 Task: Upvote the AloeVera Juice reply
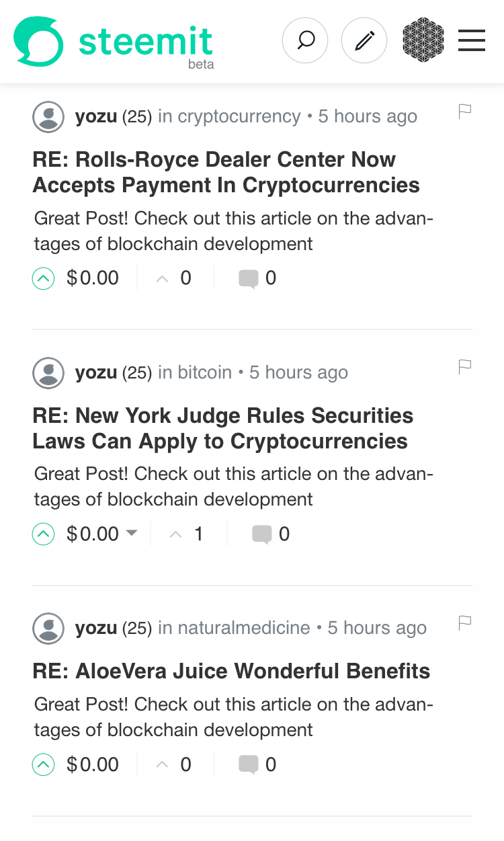coord(43,765)
